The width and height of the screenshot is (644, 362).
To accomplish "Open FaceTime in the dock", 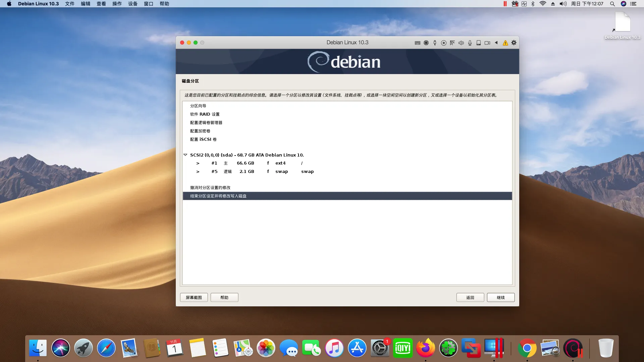I will 312,348.
